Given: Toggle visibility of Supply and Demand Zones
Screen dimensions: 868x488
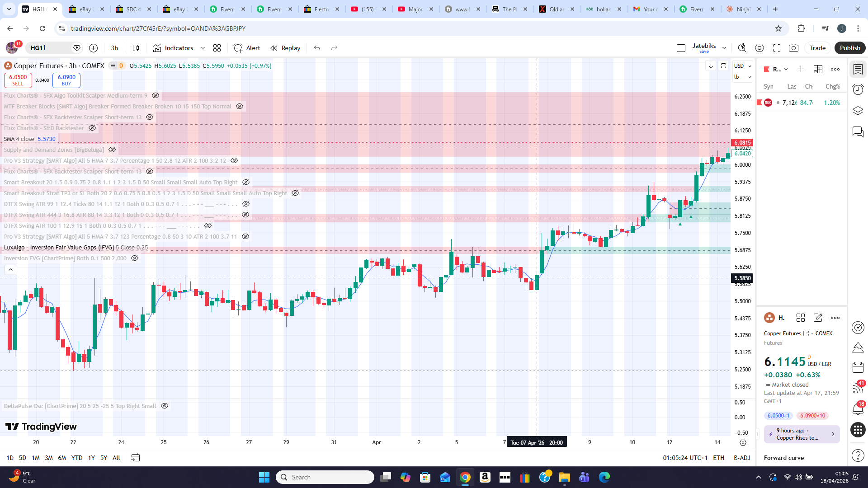Looking at the screenshot, I should tap(112, 150).
